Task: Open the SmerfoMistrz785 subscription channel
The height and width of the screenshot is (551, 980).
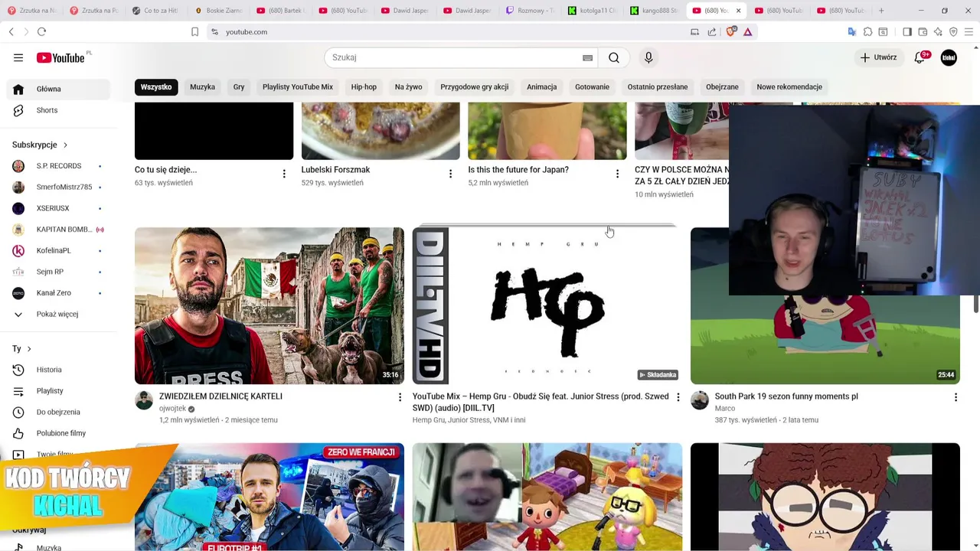Action: point(58,187)
